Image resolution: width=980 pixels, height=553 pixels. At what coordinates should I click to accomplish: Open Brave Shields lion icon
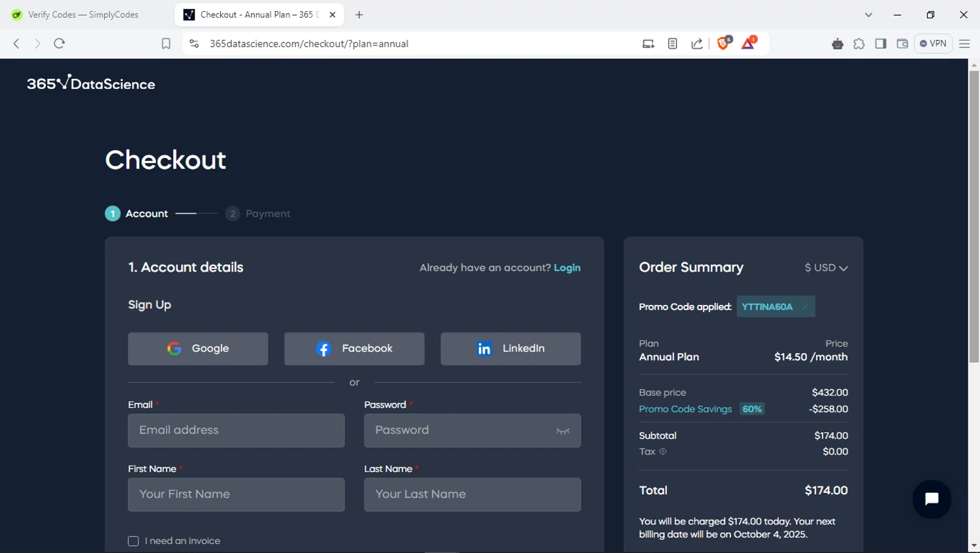point(724,43)
